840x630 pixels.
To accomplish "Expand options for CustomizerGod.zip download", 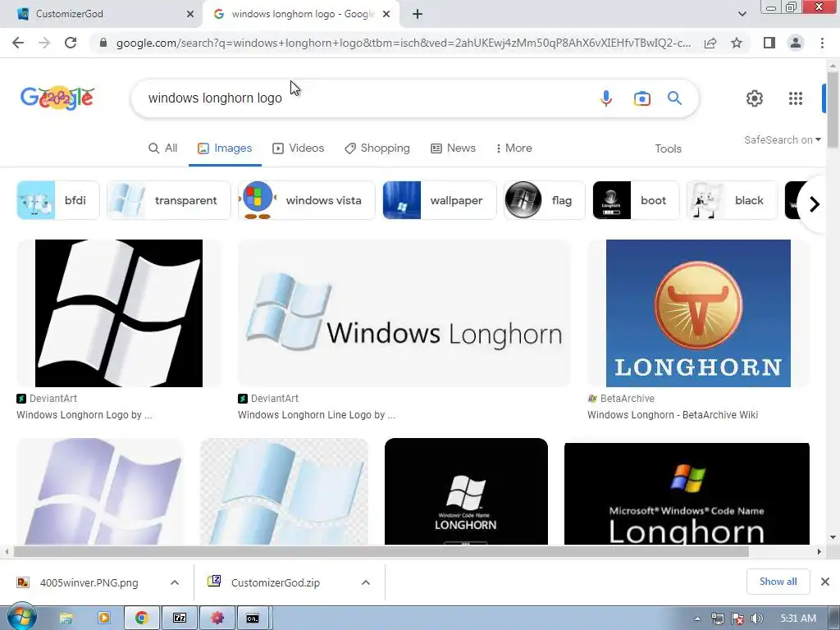I will click(x=366, y=582).
